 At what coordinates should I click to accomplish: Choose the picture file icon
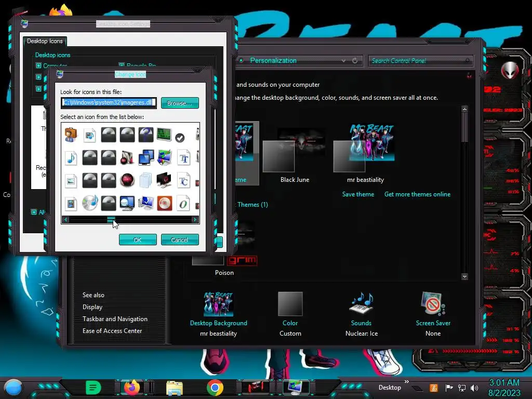pyautogui.click(x=71, y=181)
